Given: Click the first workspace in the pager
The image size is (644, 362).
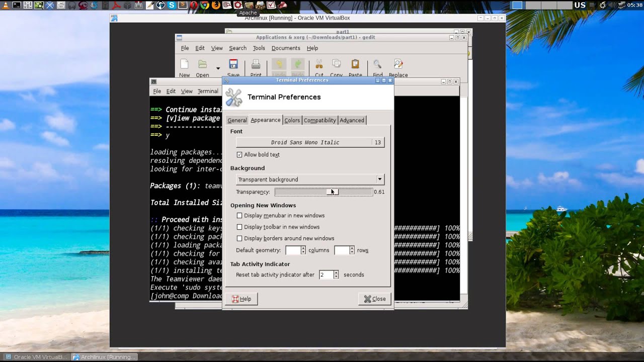Looking at the screenshot, I should (517, 5).
